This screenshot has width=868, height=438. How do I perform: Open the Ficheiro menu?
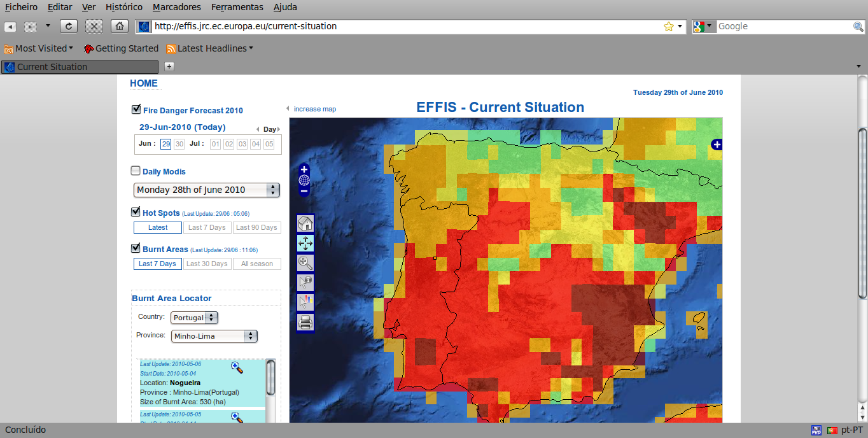click(21, 7)
